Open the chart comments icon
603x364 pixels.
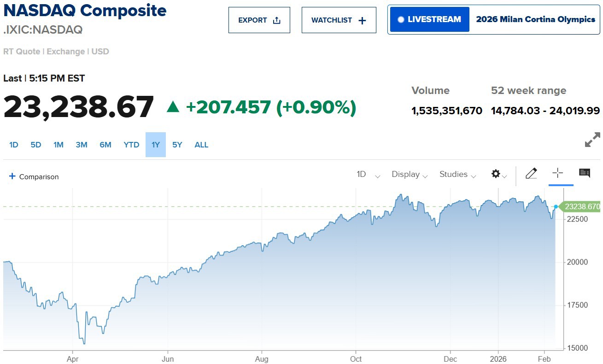pyautogui.click(x=585, y=173)
